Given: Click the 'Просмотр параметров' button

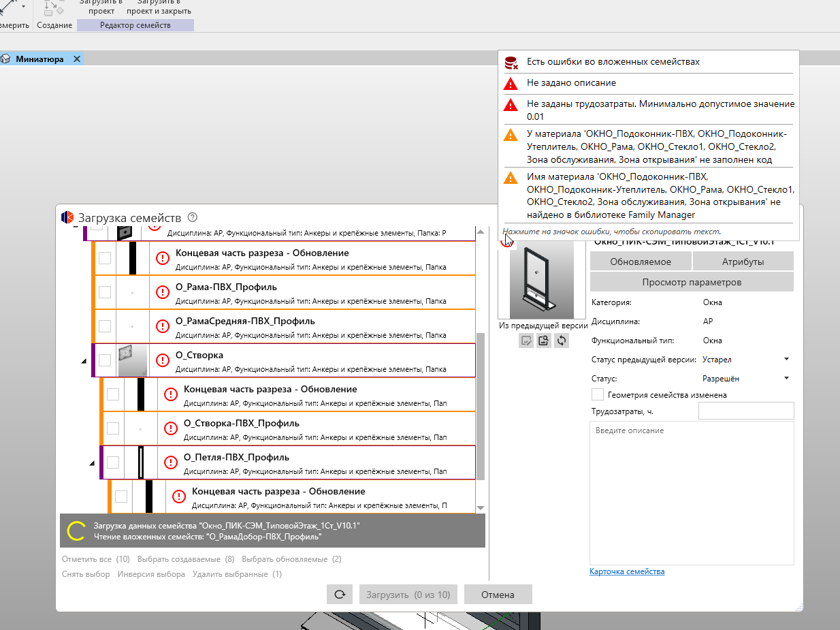Looking at the screenshot, I should 692,282.
